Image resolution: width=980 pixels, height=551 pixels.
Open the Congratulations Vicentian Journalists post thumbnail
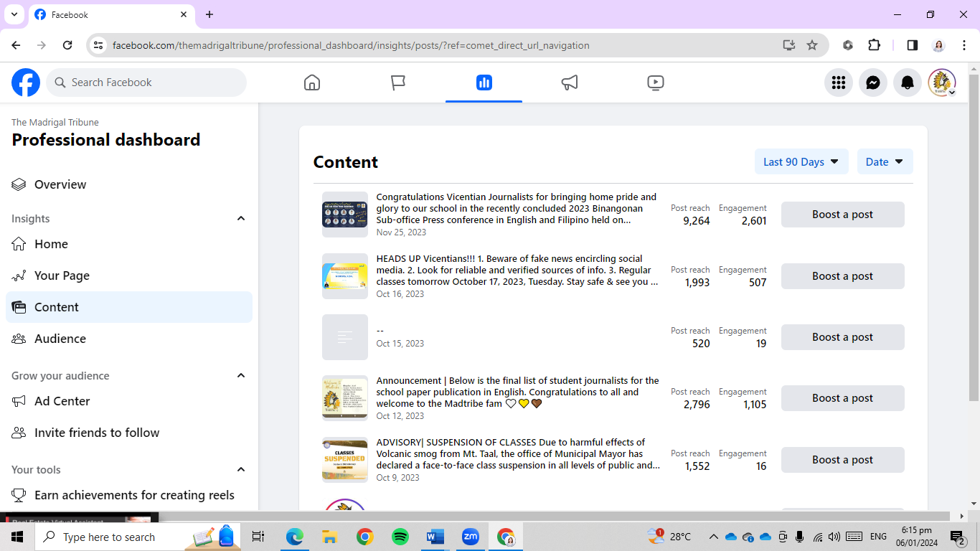[345, 215]
